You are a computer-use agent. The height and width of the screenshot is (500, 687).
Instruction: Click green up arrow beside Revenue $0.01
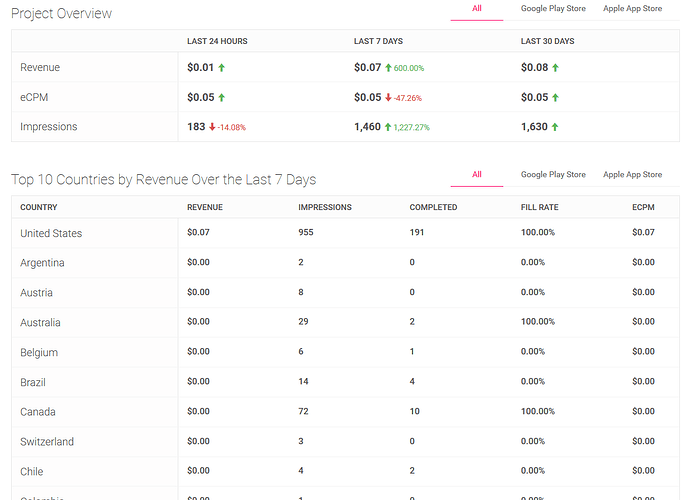222,67
